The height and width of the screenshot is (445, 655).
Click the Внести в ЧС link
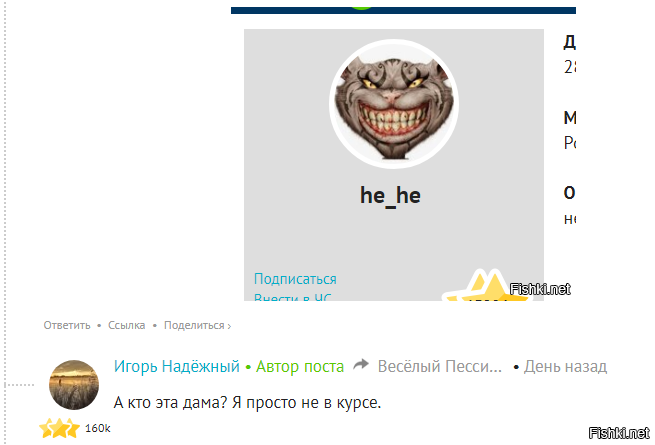pos(292,297)
